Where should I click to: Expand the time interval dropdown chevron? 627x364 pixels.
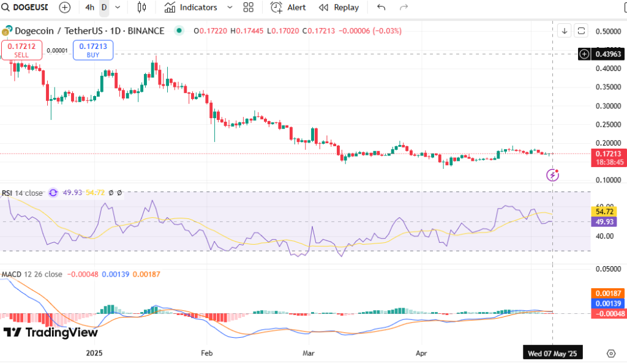pos(118,7)
